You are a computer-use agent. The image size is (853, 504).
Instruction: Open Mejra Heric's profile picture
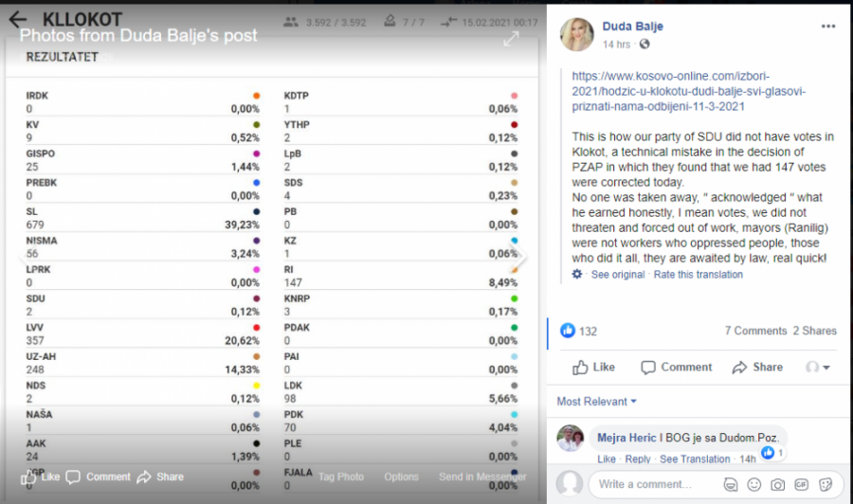tap(571, 439)
